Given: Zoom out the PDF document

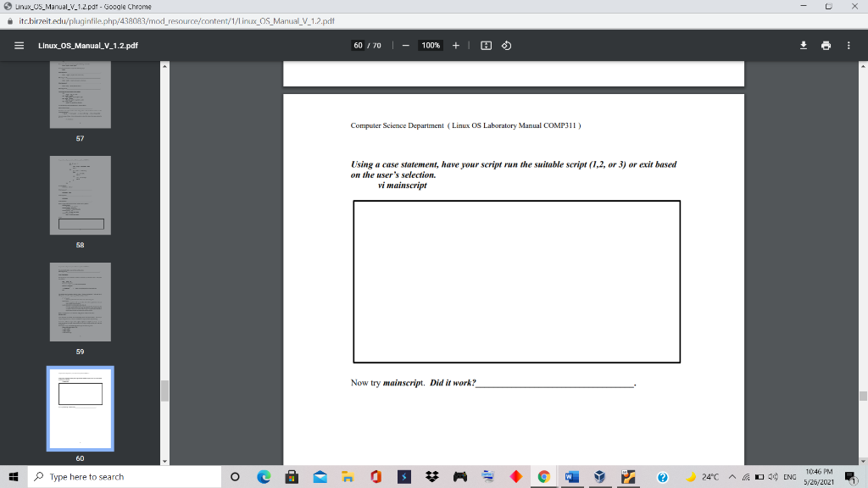Looking at the screenshot, I should [406, 46].
